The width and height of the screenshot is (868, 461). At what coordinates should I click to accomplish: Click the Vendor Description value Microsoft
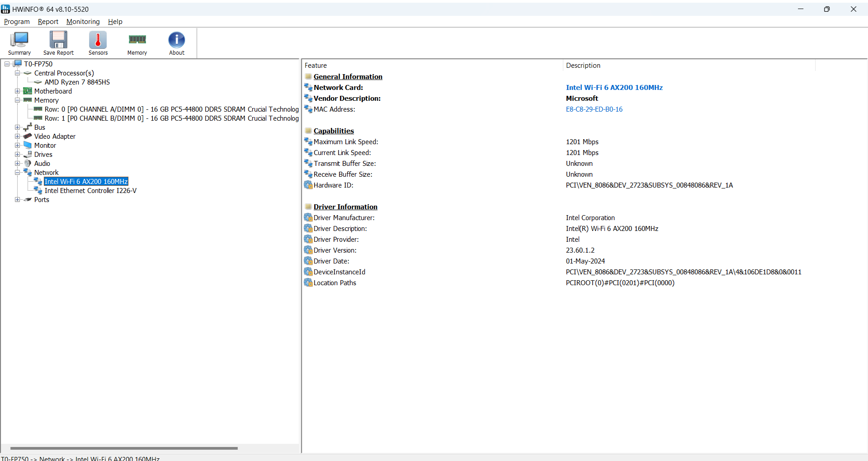pyautogui.click(x=582, y=98)
